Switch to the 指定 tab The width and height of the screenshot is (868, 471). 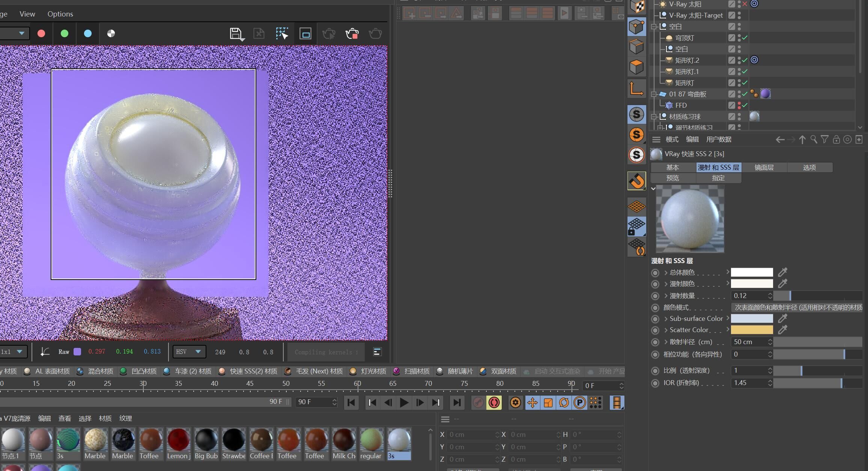(718, 178)
